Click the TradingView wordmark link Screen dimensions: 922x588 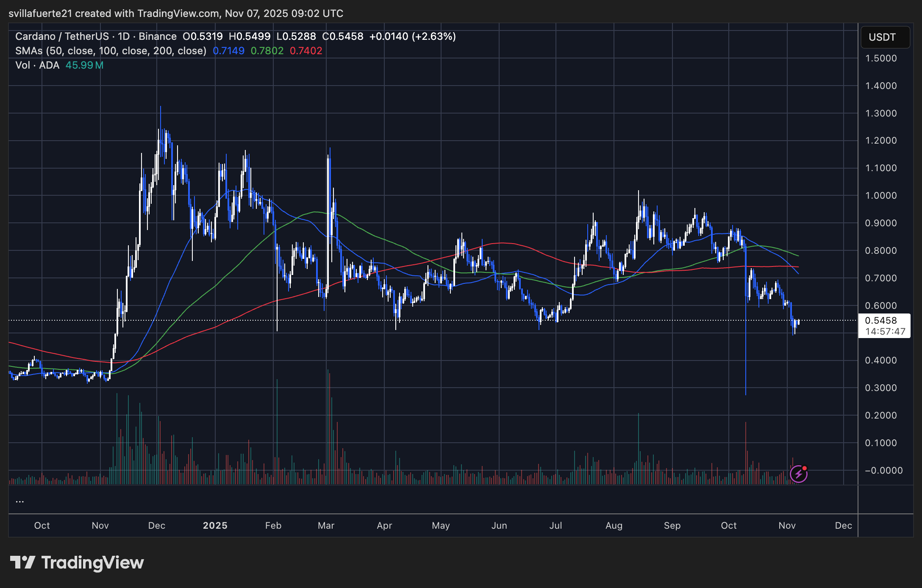point(92,563)
